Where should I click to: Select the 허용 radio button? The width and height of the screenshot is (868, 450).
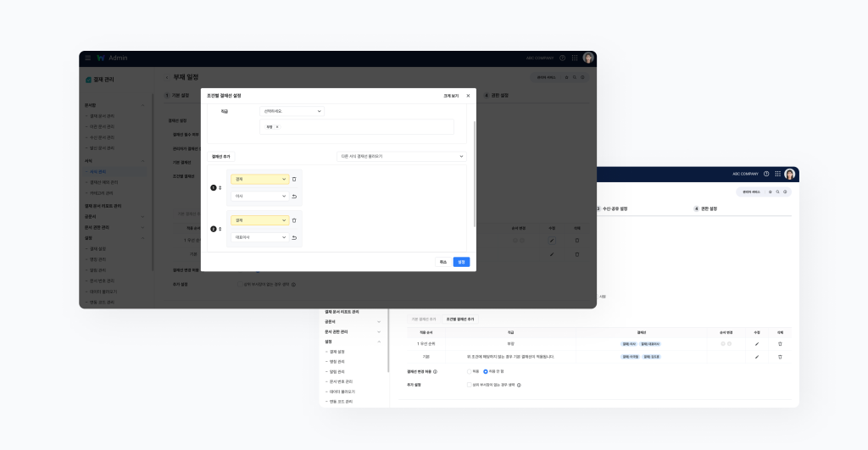point(468,371)
